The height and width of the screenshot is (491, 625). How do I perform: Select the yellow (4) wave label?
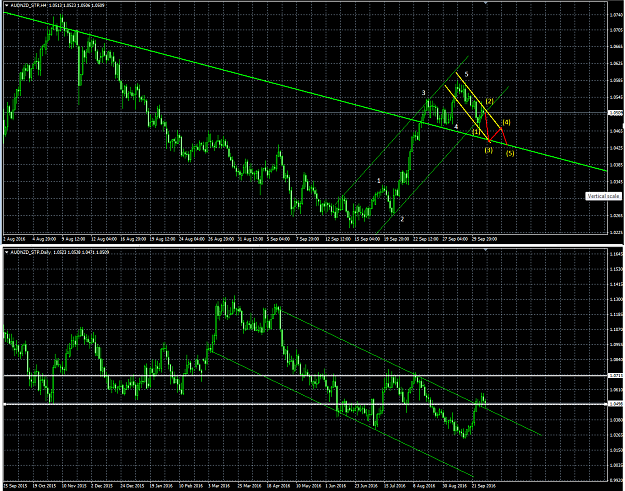click(506, 122)
